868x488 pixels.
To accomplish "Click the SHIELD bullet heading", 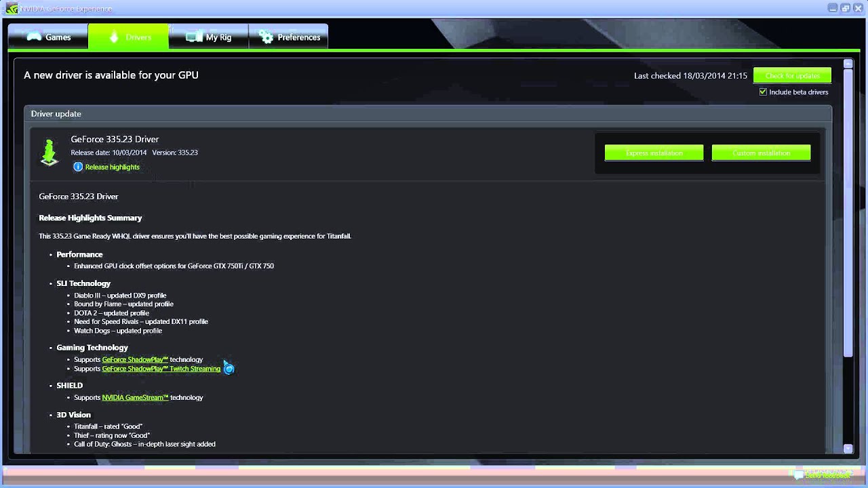I will pos(70,385).
